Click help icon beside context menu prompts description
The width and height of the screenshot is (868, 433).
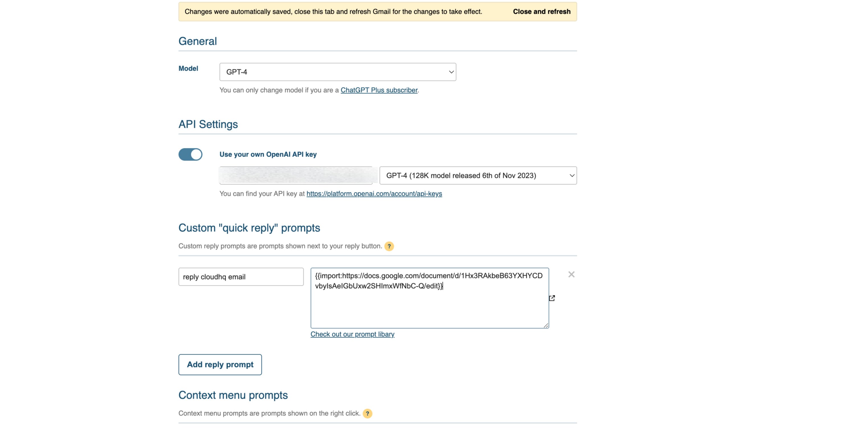(x=367, y=413)
